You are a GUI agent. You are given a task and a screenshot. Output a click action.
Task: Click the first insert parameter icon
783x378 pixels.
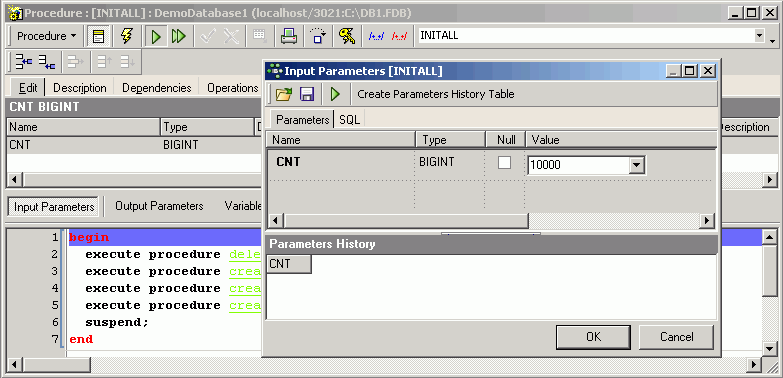(x=23, y=62)
